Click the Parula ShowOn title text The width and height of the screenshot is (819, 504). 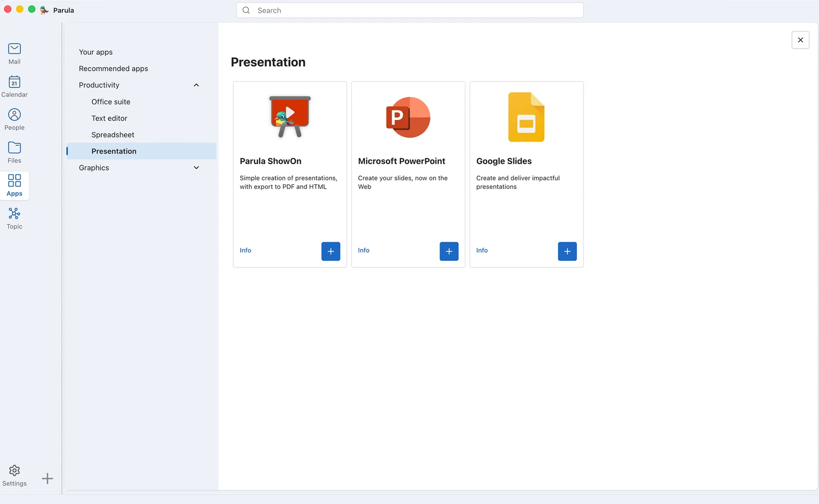(270, 161)
